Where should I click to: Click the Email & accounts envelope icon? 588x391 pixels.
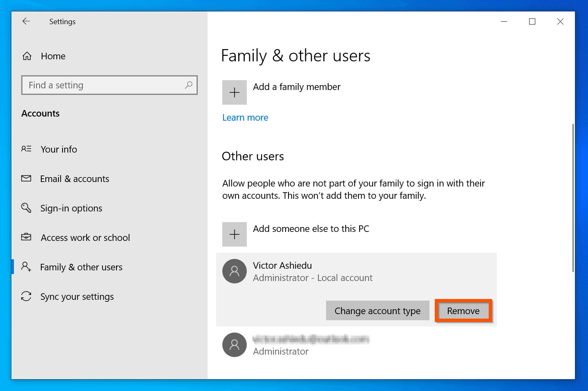(x=26, y=178)
